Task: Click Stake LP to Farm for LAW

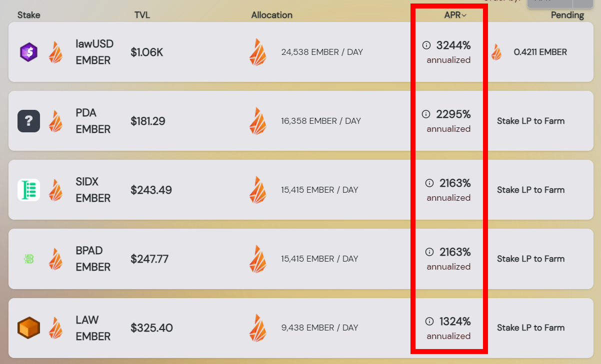Action: click(530, 328)
